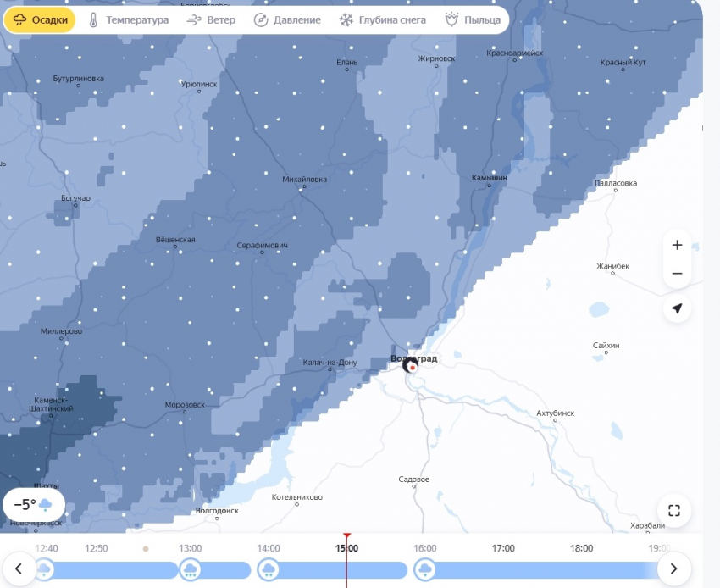
Task: Select 18:00 on the timeline
Action: [x=581, y=548]
